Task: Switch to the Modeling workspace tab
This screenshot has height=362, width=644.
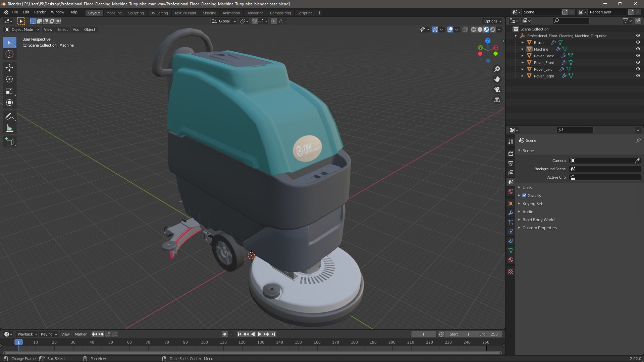Action: click(114, 13)
